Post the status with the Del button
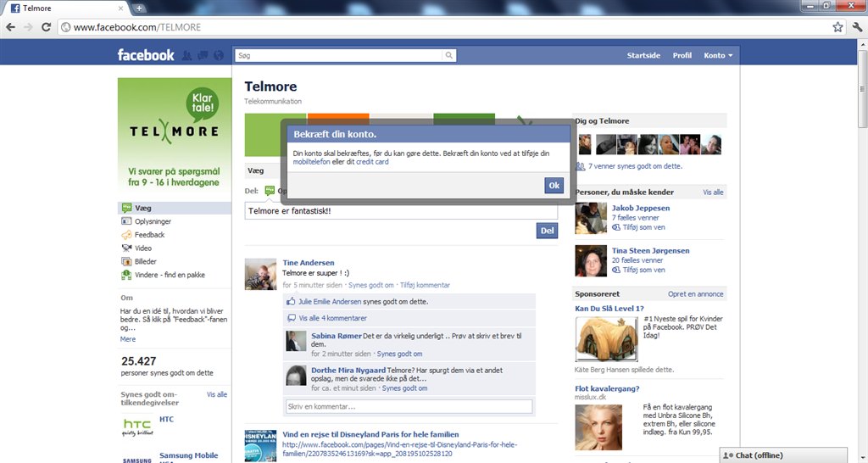Screen dimensions: 868x463 [547, 231]
